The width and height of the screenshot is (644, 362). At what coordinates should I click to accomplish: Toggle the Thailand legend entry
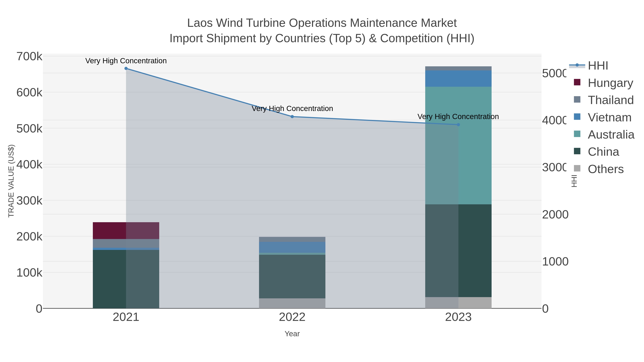point(604,100)
